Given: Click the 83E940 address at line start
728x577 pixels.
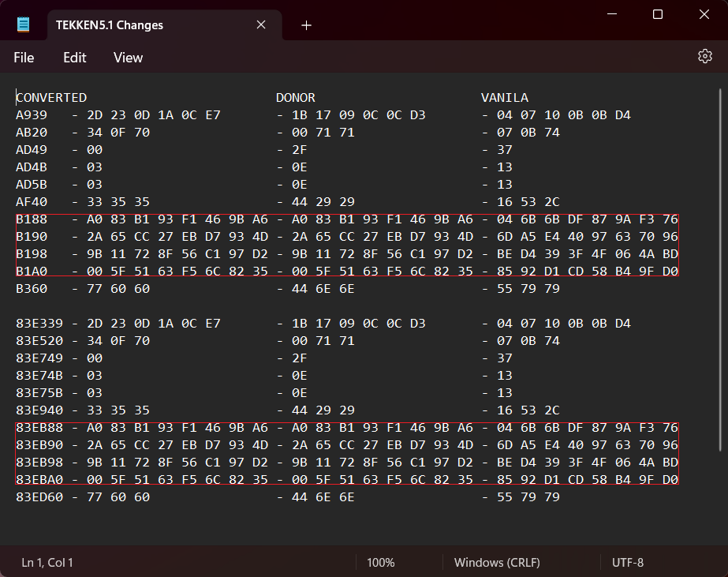Looking at the screenshot, I should coord(39,410).
